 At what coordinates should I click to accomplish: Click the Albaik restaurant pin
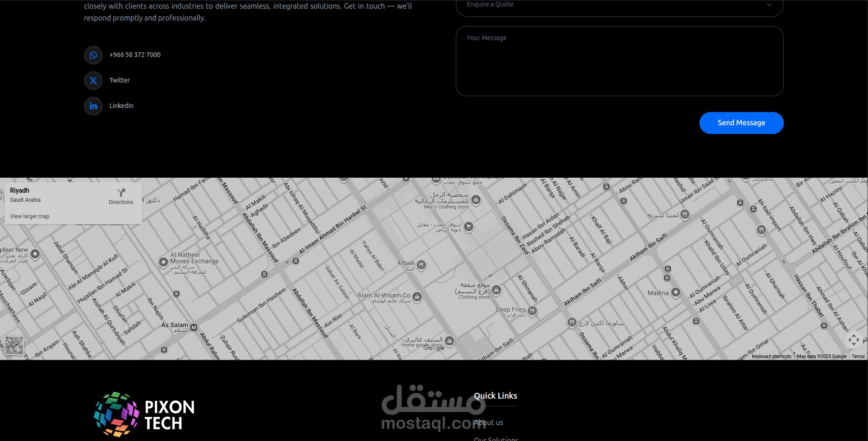(421, 265)
